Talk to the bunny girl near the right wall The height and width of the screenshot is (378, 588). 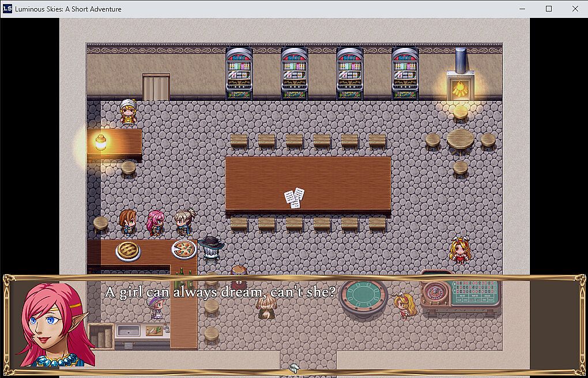pos(460,250)
